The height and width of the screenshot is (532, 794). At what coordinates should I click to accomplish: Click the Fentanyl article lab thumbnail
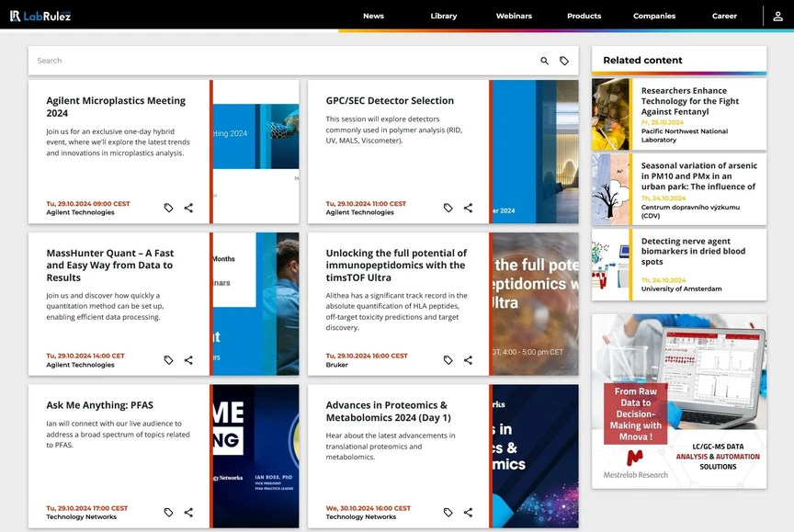pos(610,114)
